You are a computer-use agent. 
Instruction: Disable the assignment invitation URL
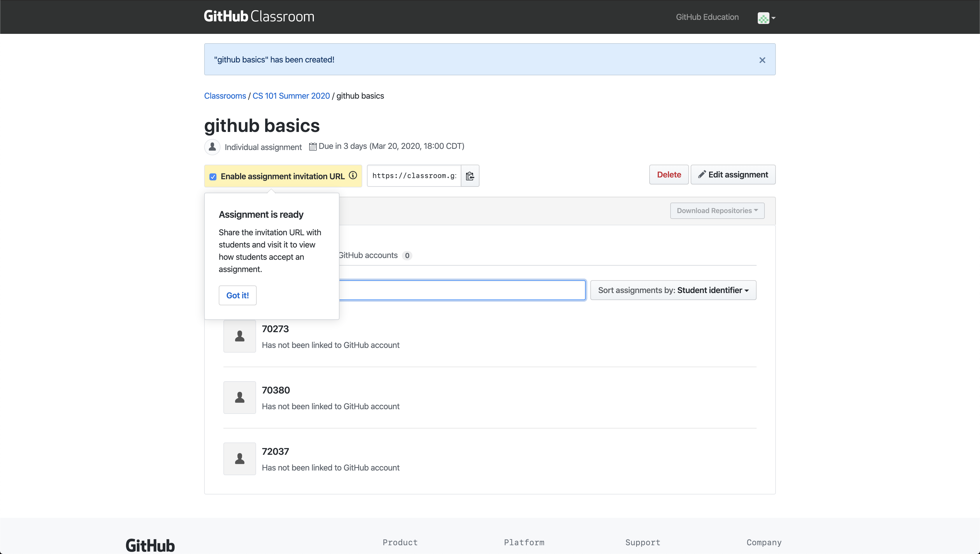point(213,176)
